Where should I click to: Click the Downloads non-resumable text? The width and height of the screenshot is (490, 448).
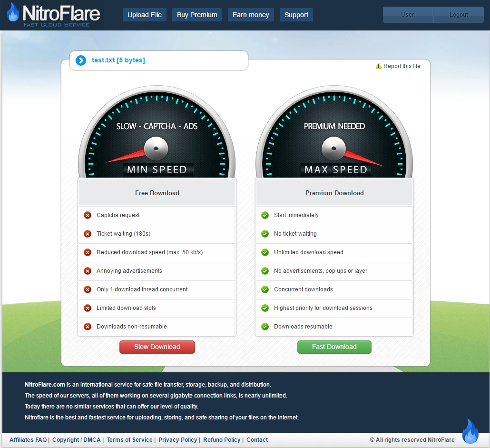tap(132, 327)
